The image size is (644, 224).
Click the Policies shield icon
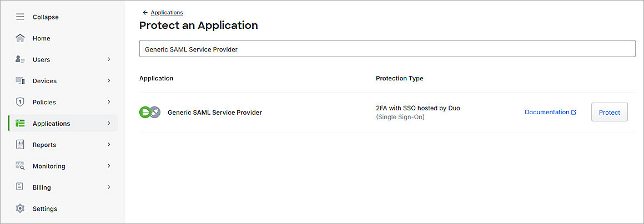pyautogui.click(x=20, y=102)
